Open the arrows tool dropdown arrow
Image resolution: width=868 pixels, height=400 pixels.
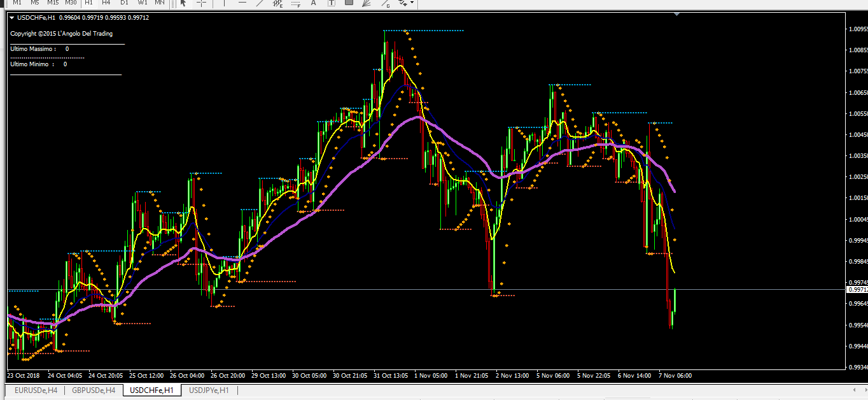coord(412,3)
